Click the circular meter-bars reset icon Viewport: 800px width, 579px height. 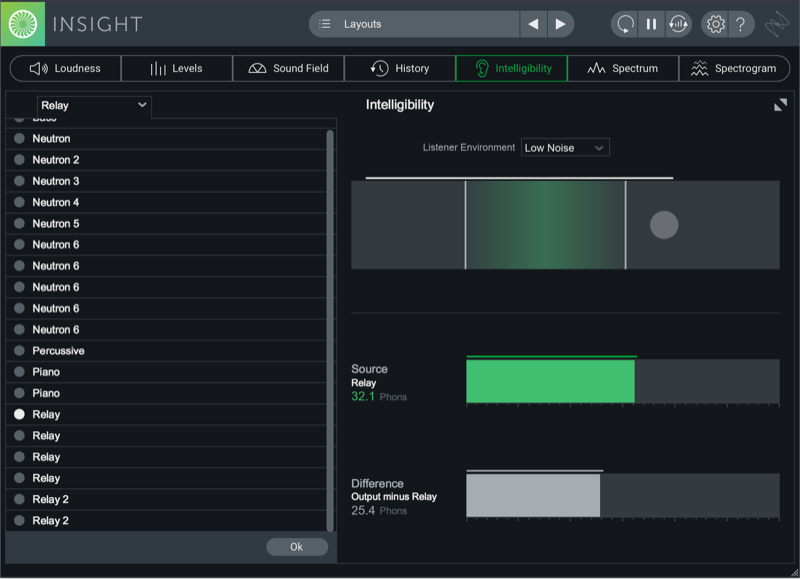pyautogui.click(x=678, y=24)
